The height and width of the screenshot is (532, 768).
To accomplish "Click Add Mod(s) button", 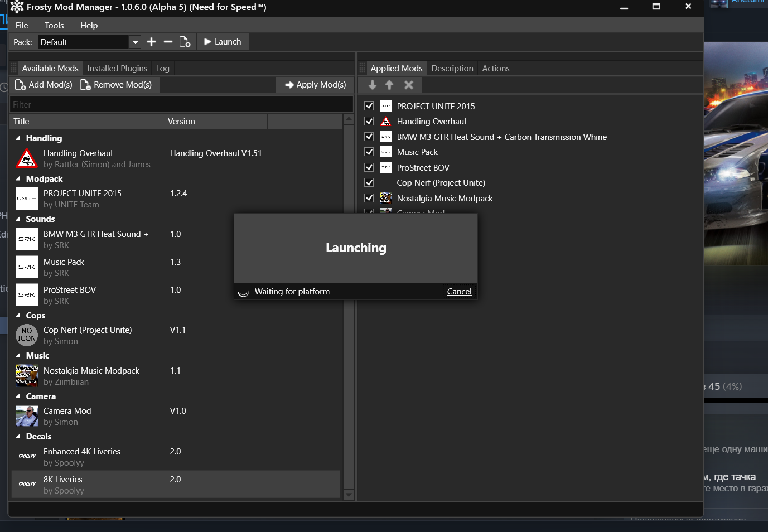I will tap(44, 85).
